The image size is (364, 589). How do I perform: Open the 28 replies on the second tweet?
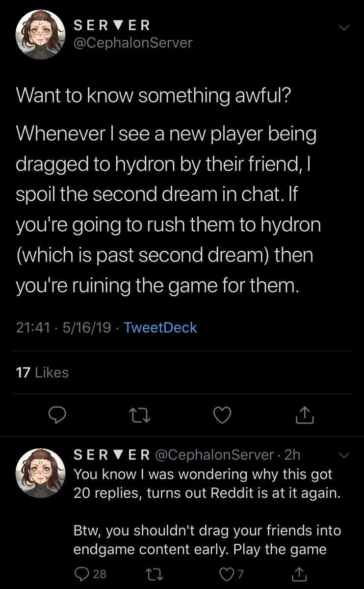[89, 574]
